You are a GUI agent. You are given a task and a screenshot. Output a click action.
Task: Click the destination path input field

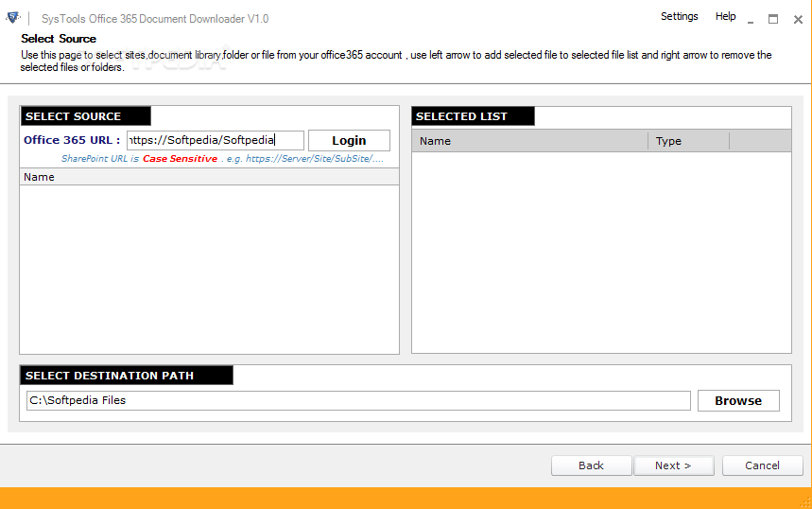click(358, 400)
